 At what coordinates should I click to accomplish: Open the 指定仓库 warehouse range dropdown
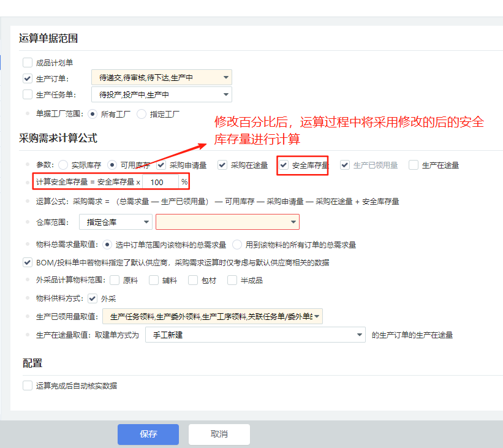point(124,222)
